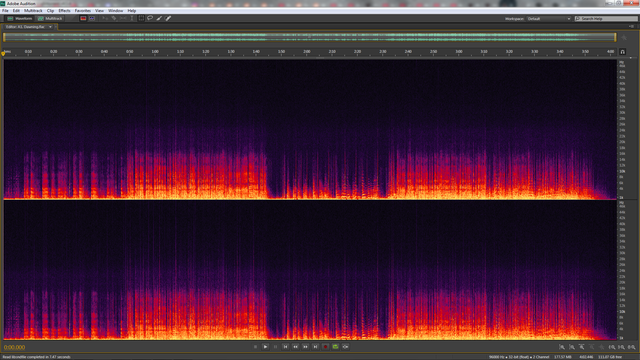Click the top channel spectrogram display
Viewport: 640px width, 360px height.
tap(310, 129)
